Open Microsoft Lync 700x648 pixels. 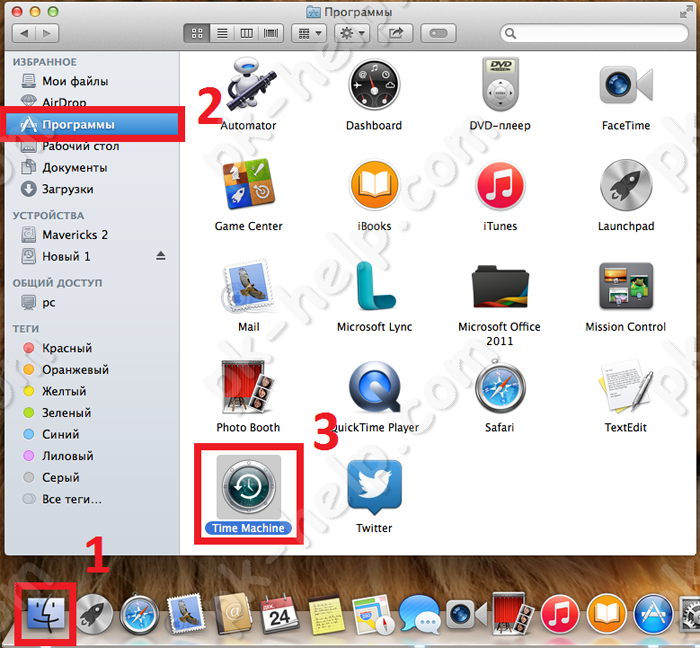coord(374,286)
